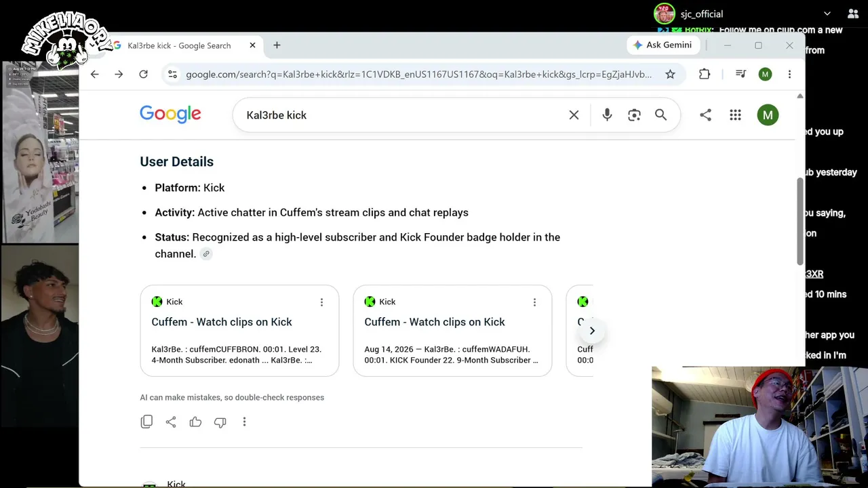Go forward in Chrome browser history
Screen dimensions: 868x488
point(119,75)
